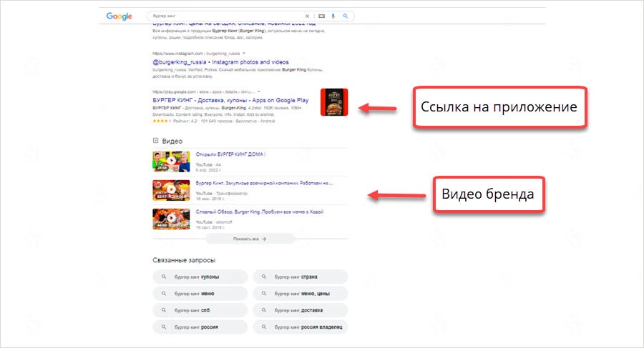
Task: Open the БУРГЕР КИНГ Apps on Google Play result
Action: click(230, 100)
